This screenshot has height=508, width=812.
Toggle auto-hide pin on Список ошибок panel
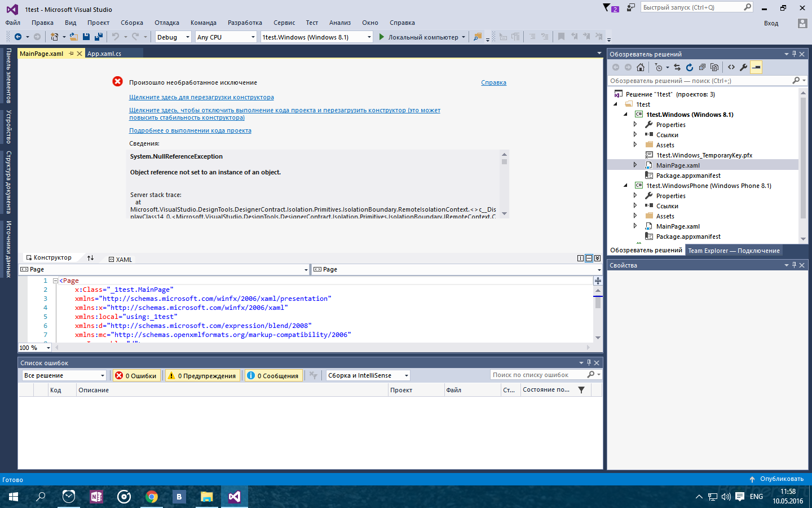(x=589, y=362)
